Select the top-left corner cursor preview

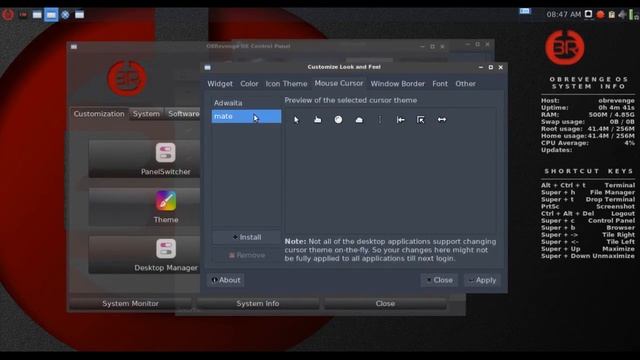click(420, 120)
